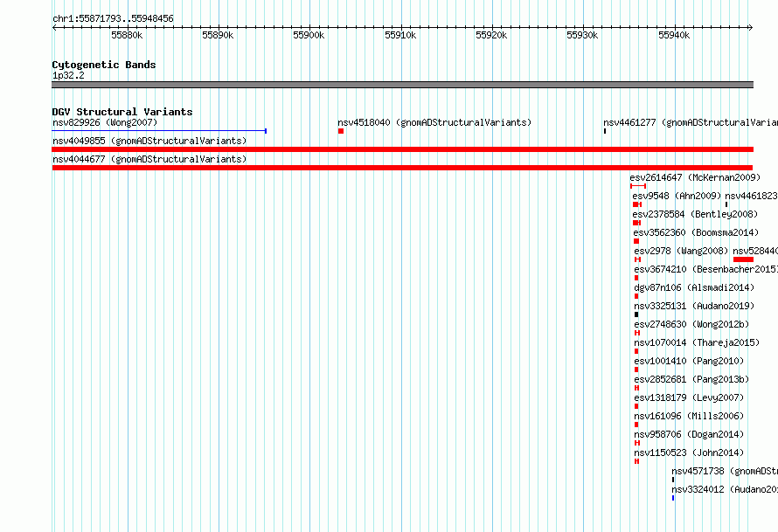Open esv1318179 (Levy2007) variant
The width and height of the screenshot is (778, 532).
(689, 397)
